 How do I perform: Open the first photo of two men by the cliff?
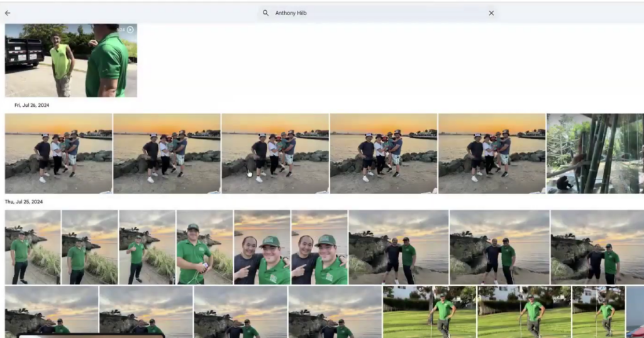click(398, 247)
